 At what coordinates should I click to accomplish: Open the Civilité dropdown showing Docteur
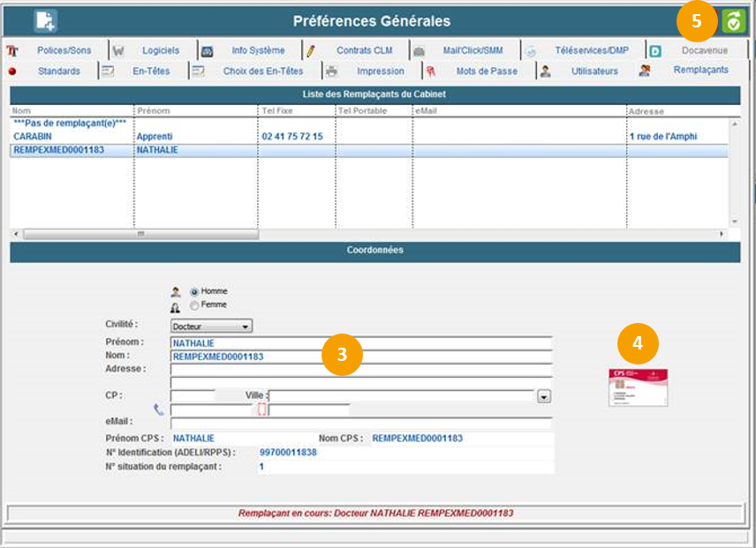(211, 326)
